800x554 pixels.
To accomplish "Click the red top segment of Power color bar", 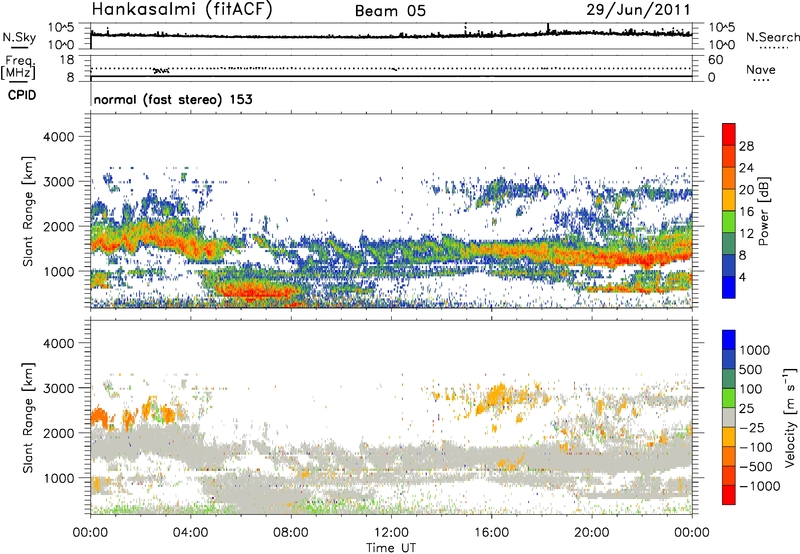I will [x=729, y=134].
